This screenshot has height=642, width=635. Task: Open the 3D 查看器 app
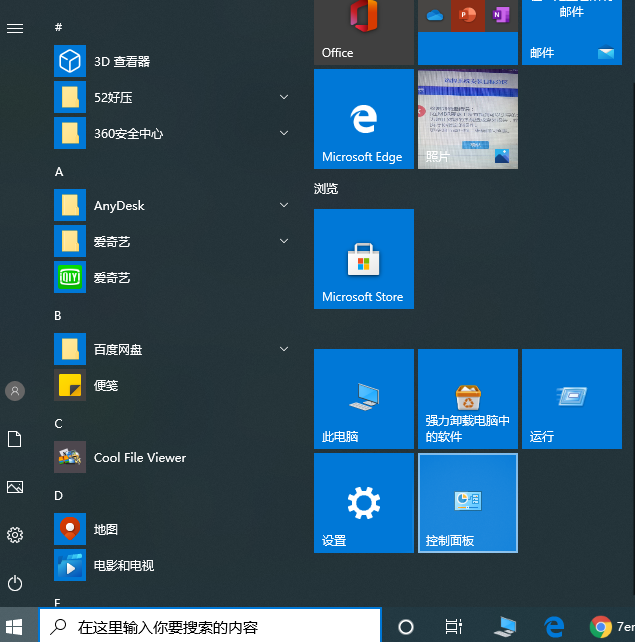(x=120, y=62)
